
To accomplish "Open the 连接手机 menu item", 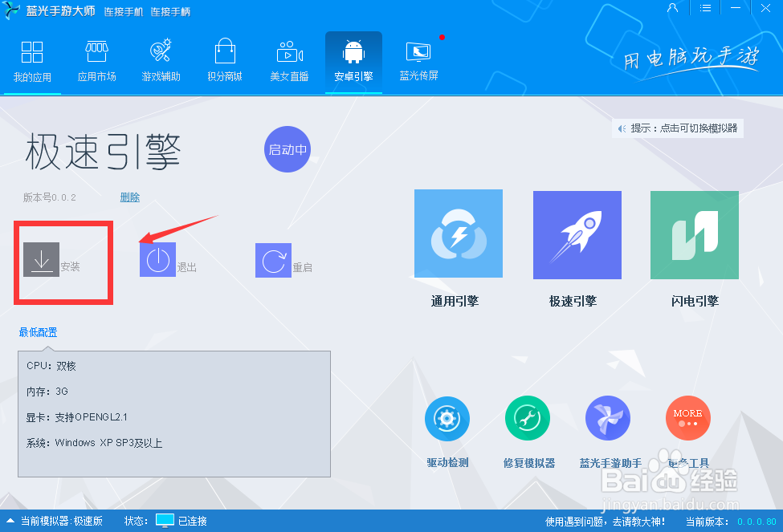I will (126, 11).
